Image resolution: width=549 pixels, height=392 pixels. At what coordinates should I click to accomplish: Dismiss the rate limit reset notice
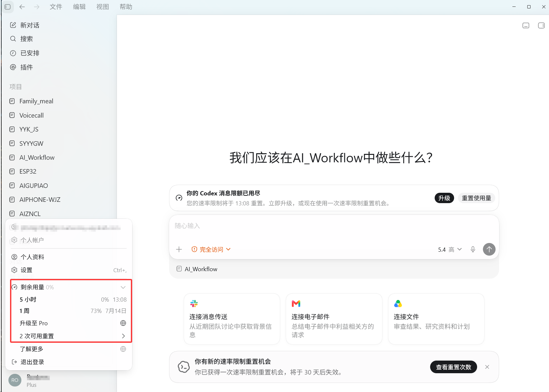[x=487, y=367]
